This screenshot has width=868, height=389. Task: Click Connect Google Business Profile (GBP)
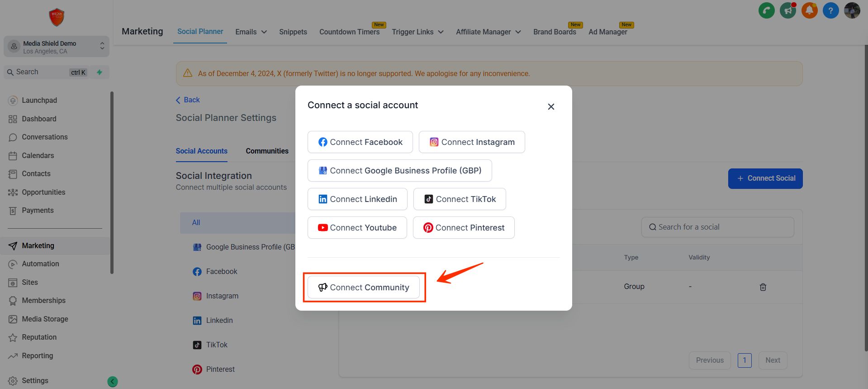[x=400, y=171]
